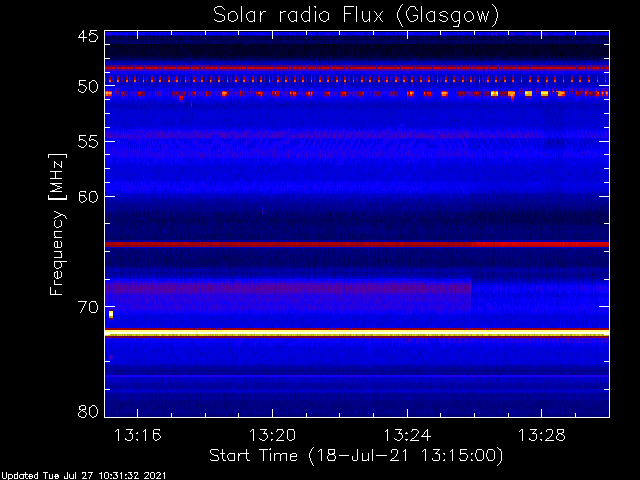The width and height of the screenshot is (640, 480).
Task: Click the 13:16 time axis label
Action: click(x=138, y=435)
